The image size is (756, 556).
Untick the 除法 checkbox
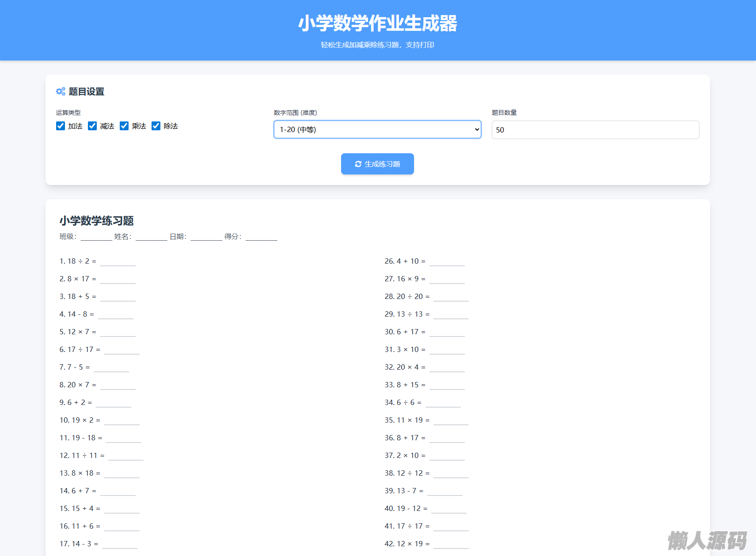pyautogui.click(x=156, y=126)
